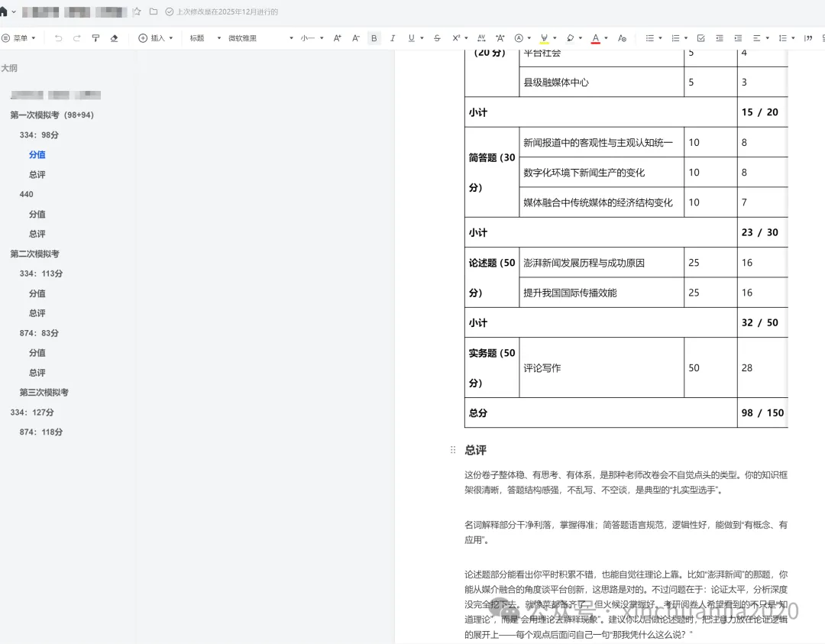Apply the enclosed character circled-A icon

[x=519, y=38]
